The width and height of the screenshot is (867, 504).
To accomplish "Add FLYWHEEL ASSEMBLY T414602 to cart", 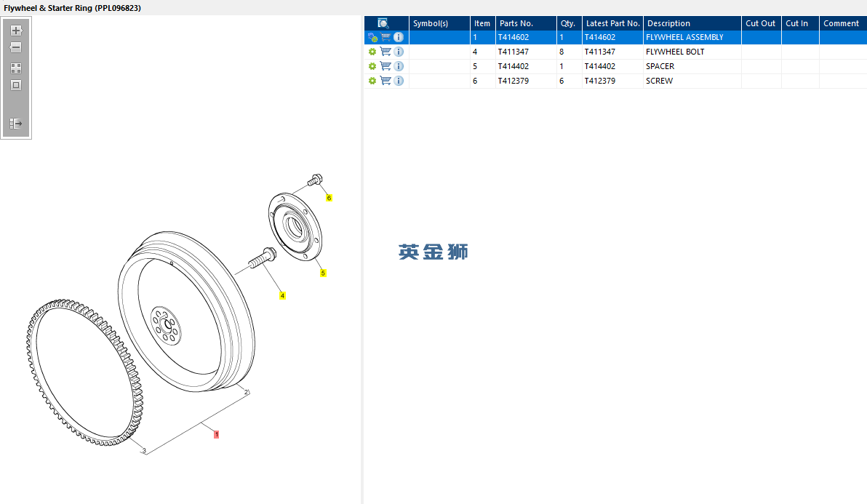I will tap(385, 38).
